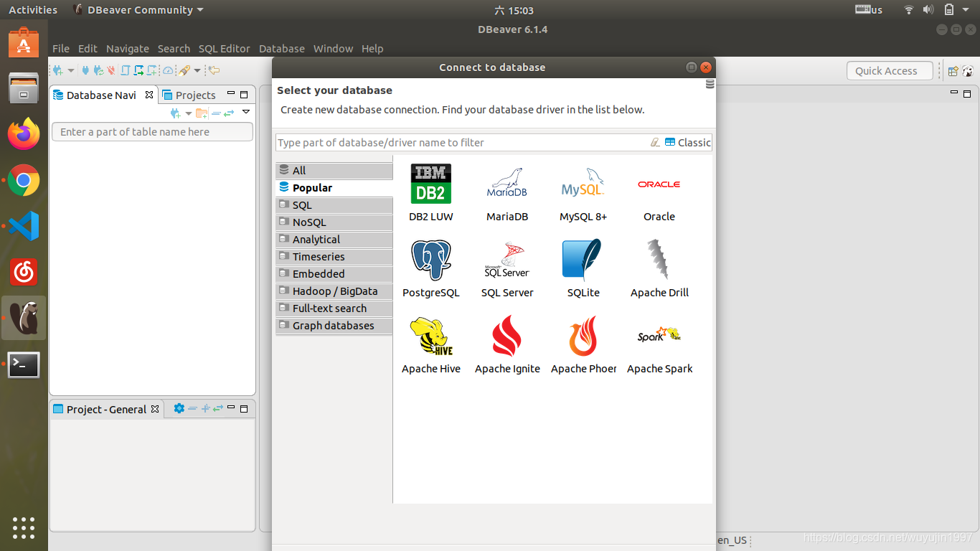Click the red Disconnect plug icon
The height and width of the screenshot is (551, 980).
coord(111,70)
